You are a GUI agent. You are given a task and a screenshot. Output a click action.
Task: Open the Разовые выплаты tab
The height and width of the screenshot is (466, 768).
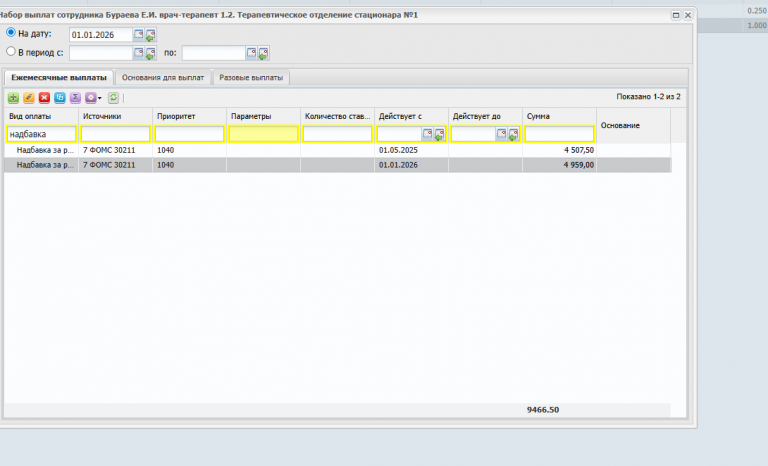(x=251, y=77)
